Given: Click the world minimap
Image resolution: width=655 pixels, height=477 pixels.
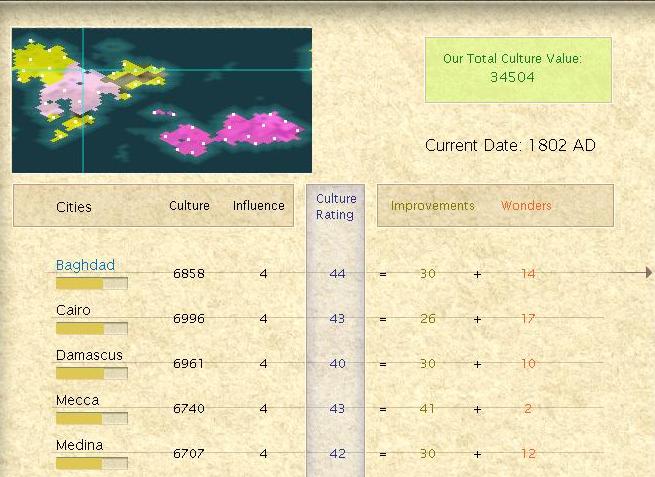Looking at the screenshot, I should point(162,100).
